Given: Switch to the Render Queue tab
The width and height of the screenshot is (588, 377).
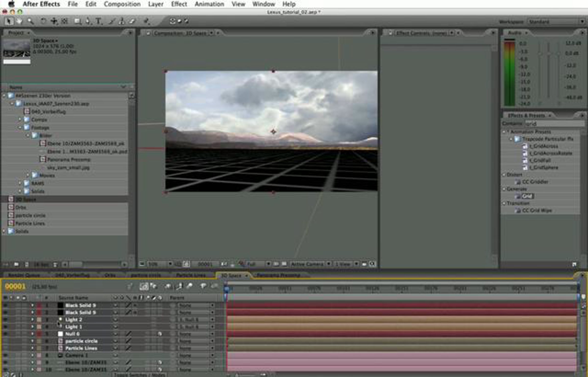Looking at the screenshot, I should 24,275.
